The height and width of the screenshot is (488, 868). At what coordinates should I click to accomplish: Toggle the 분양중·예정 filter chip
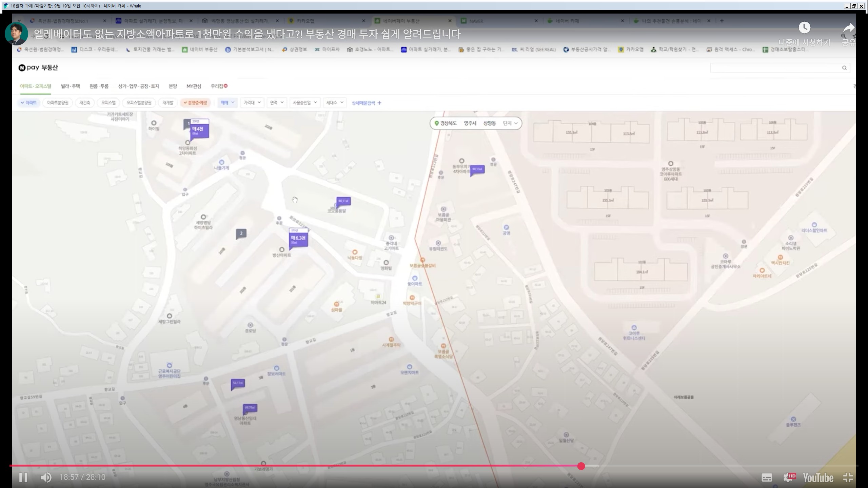(195, 103)
